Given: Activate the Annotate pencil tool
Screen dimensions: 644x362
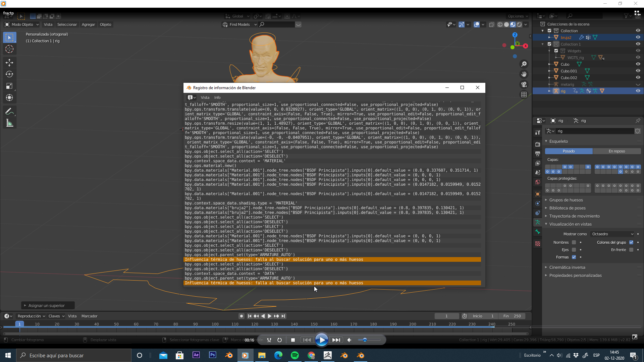Looking at the screenshot, I should (x=9, y=111).
